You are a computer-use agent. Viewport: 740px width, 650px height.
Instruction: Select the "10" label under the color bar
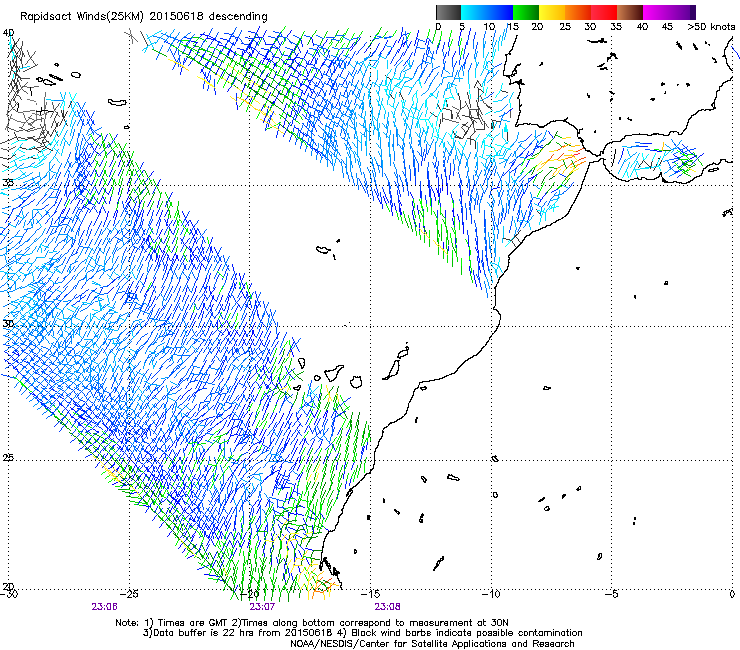(489, 27)
